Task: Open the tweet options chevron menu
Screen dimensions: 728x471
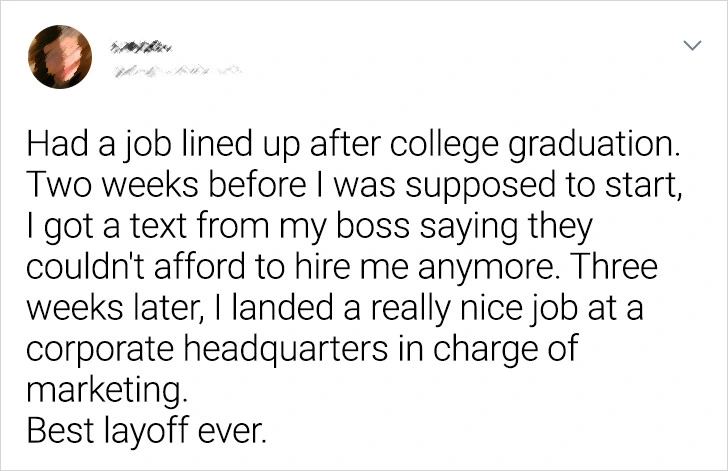Action: pos(692,45)
